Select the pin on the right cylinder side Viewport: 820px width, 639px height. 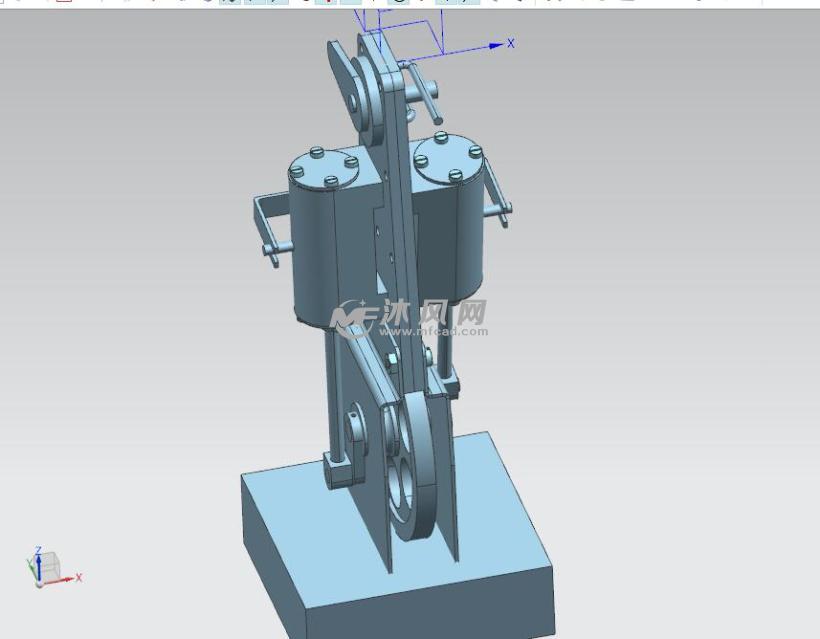click(x=497, y=209)
